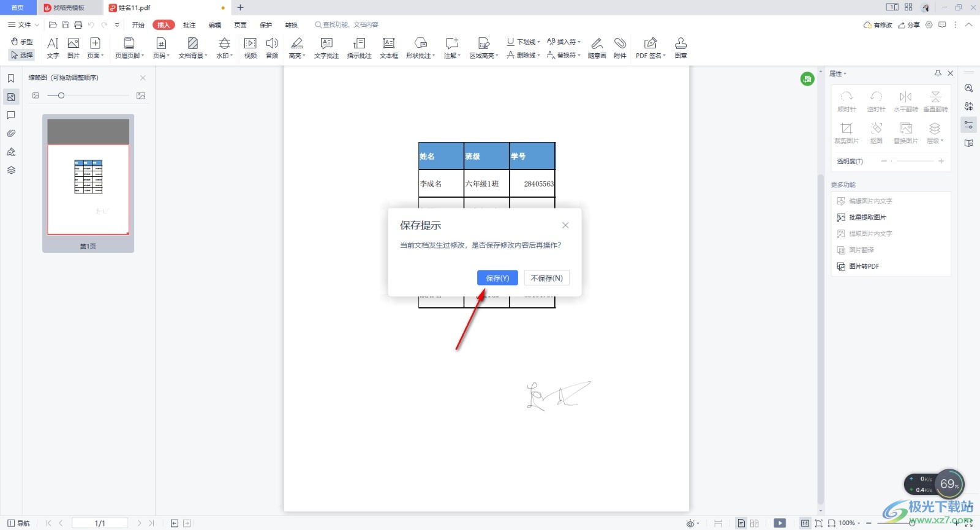The image size is (980, 530).
Task: Select the 第1页 page thumbnail
Action: (88, 183)
